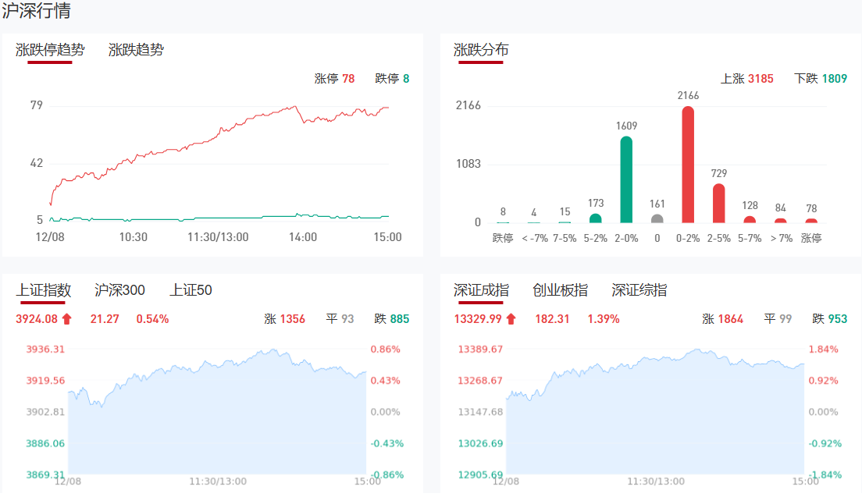Switch to the 涨跌趋势 tab

136,50
